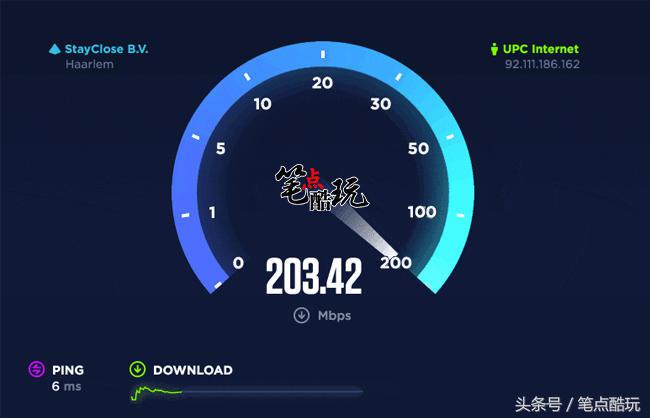
Task: Click the Mbps unit label
Action: tap(335, 316)
